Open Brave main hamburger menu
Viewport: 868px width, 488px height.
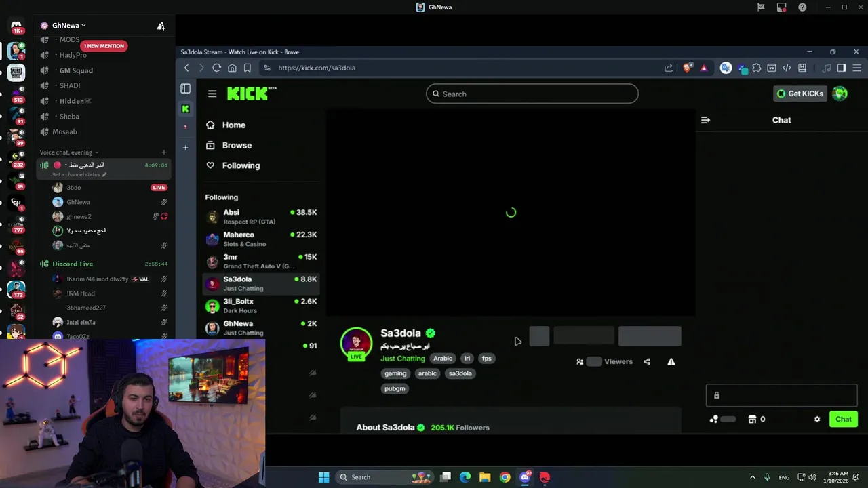857,68
